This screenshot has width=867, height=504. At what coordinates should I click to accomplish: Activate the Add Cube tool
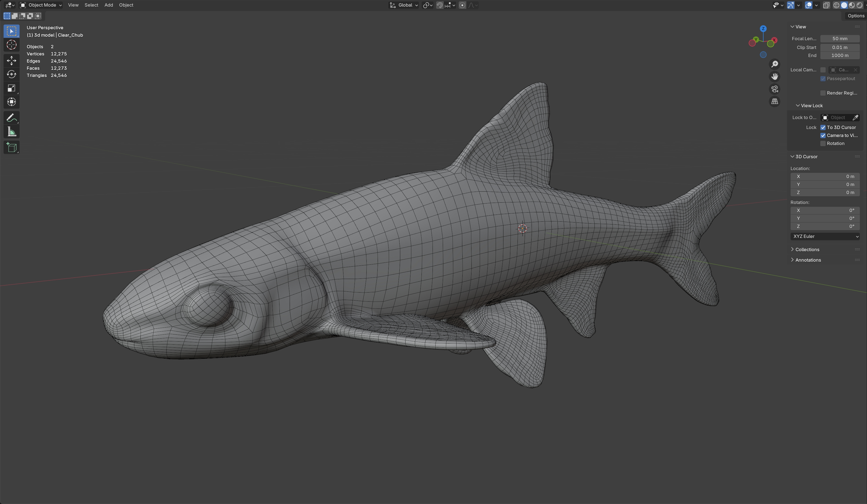11,148
